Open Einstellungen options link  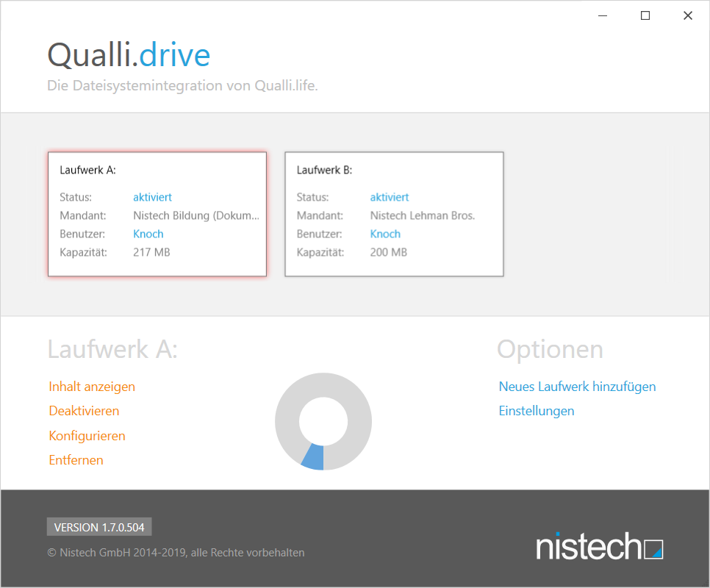(x=537, y=411)
